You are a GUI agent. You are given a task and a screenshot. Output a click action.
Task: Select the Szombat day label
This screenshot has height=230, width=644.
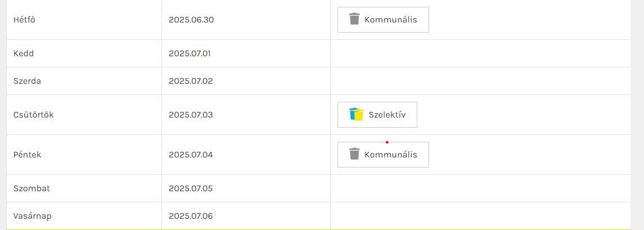click(31, 188)
